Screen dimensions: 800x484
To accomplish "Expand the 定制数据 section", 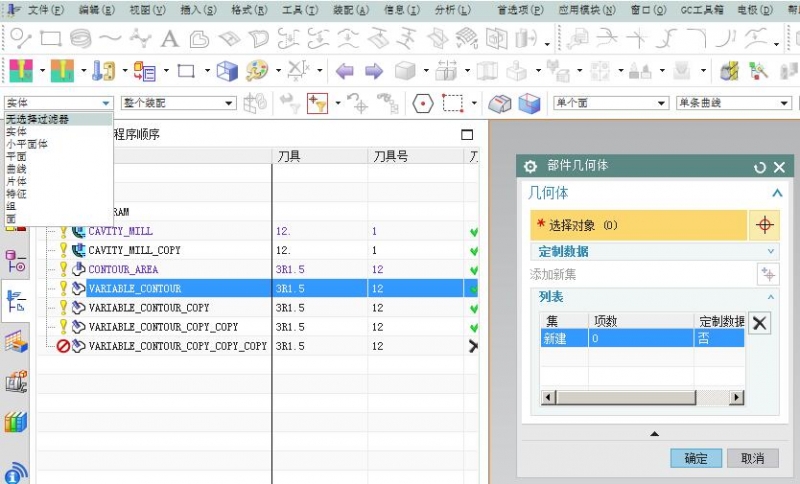I will coord(770,251).
